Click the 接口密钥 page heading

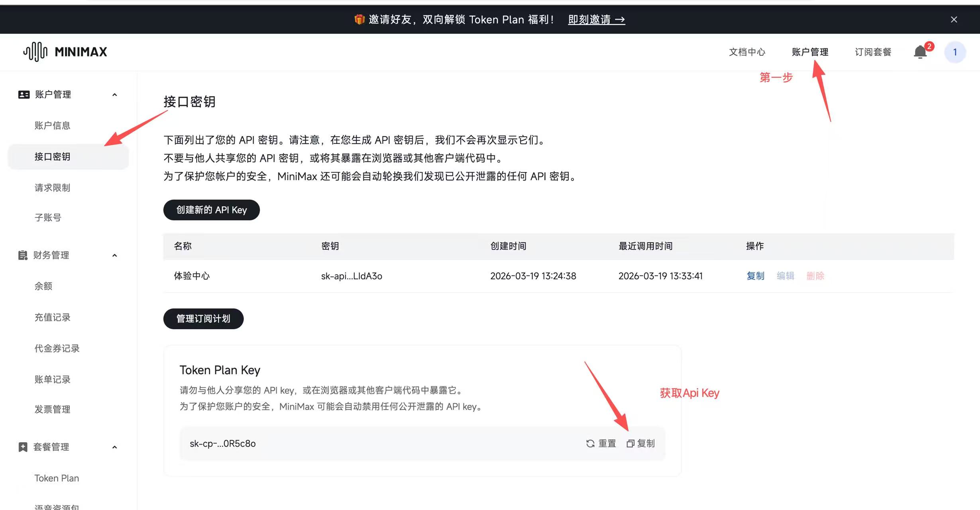pos(189,102)
